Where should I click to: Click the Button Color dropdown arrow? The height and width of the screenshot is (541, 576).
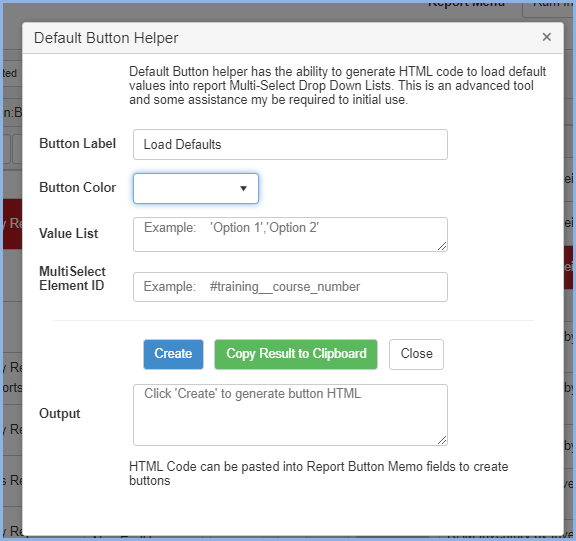point(243,188)
